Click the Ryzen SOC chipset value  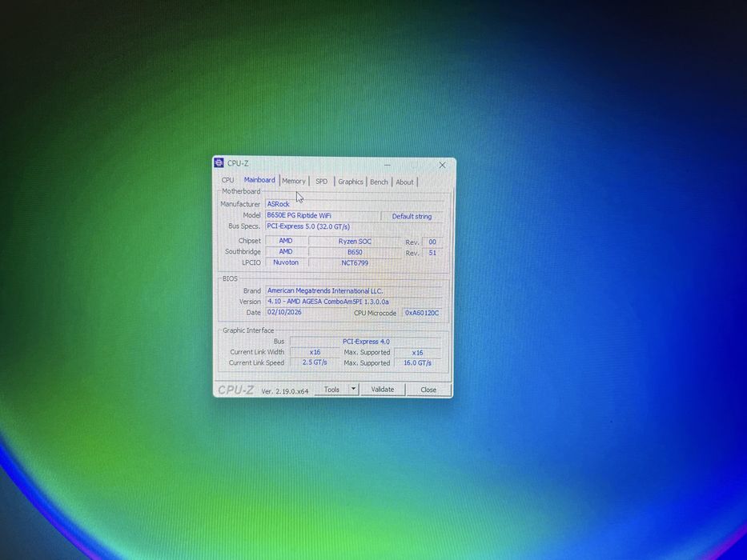coord(355,242)
